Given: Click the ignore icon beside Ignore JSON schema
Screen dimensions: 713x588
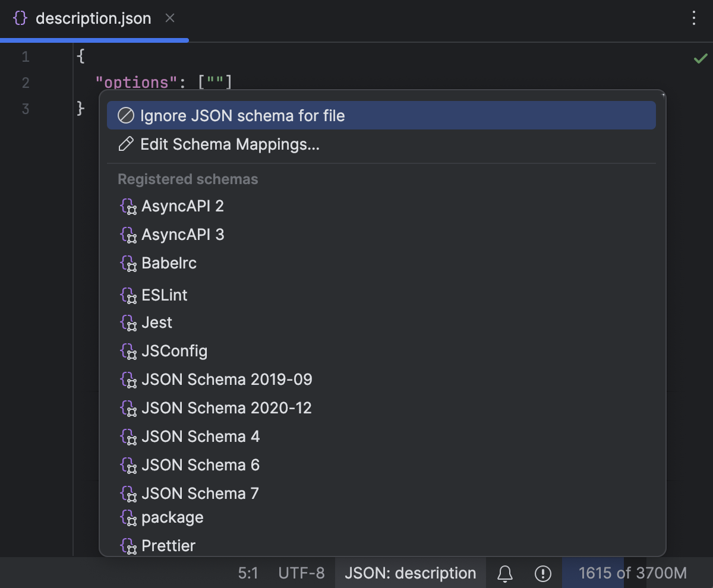Looking at the screenshot, I should [x=125, y=115].
